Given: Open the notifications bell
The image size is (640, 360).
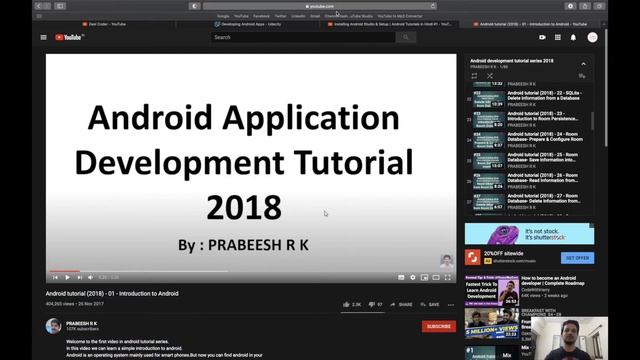Looking at the screenshot, I should tap(573, 37).
